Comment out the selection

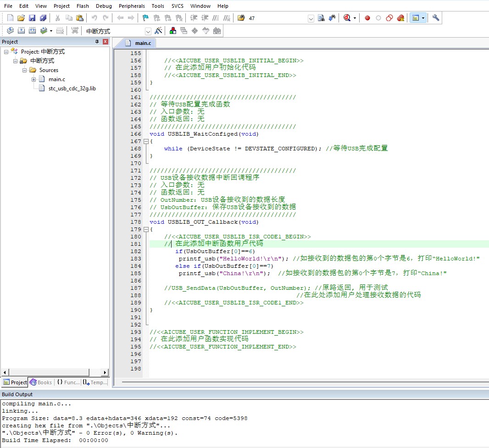click(216, 18)
